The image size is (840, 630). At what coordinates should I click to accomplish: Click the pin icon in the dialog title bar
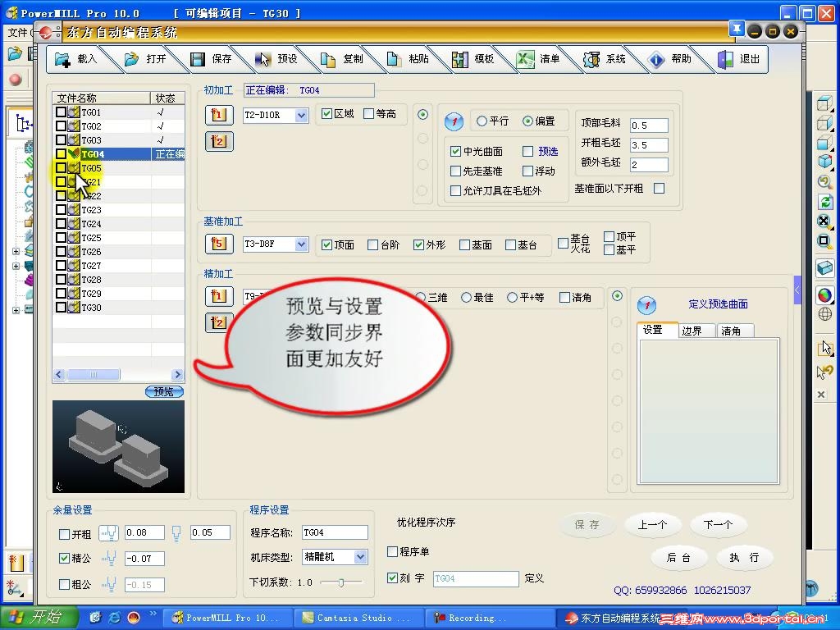click(737, 29)
